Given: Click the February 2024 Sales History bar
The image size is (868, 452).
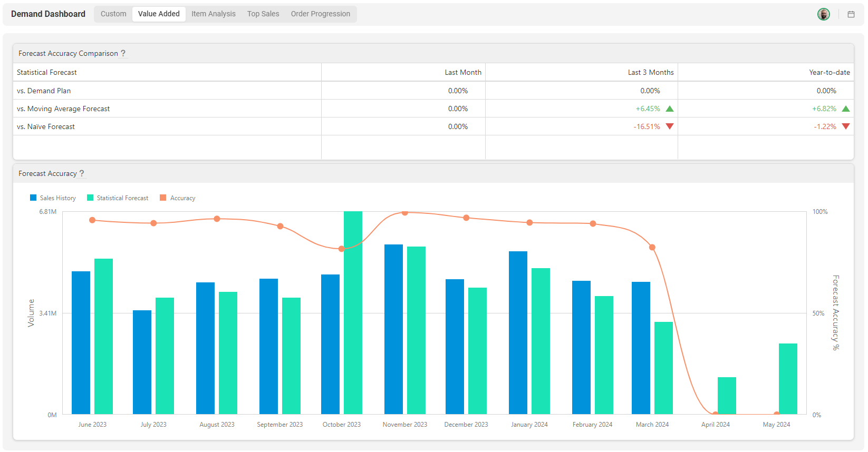Looking at the screenshot, I should click(581, 347).
